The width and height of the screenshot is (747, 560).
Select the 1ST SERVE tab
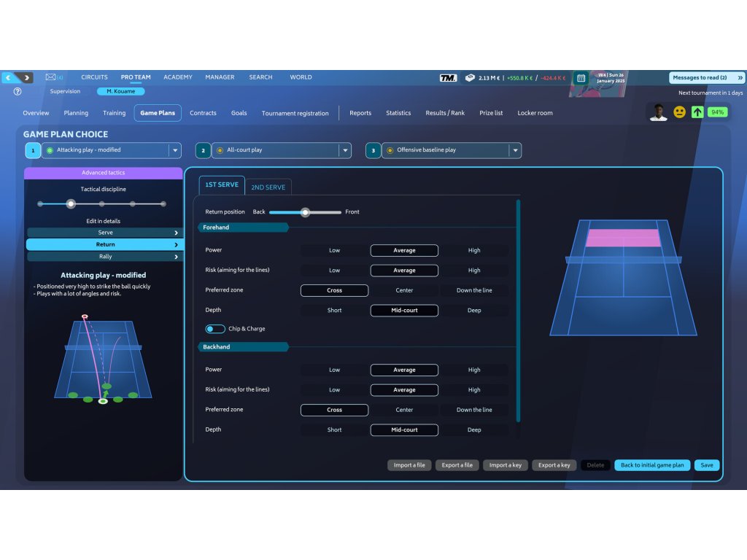pos(222,184)
